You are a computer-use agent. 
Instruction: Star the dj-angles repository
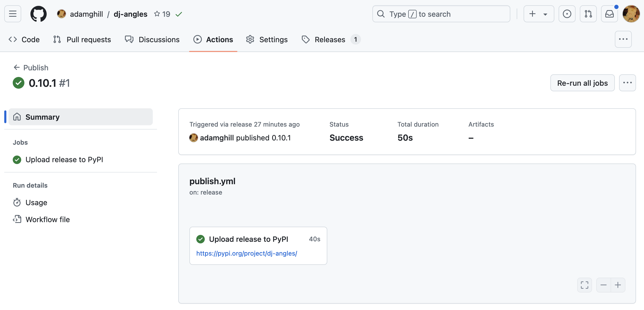coord(157,14)
